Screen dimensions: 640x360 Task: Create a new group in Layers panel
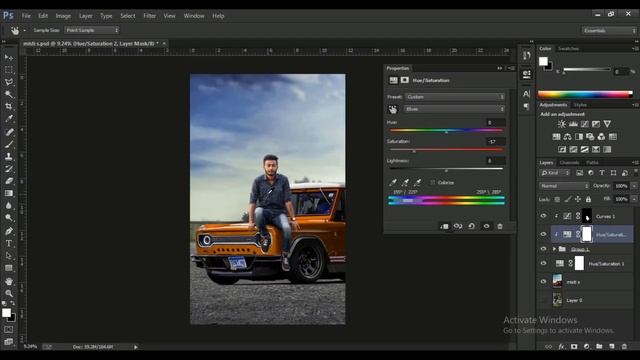click(x=599, y=347)
